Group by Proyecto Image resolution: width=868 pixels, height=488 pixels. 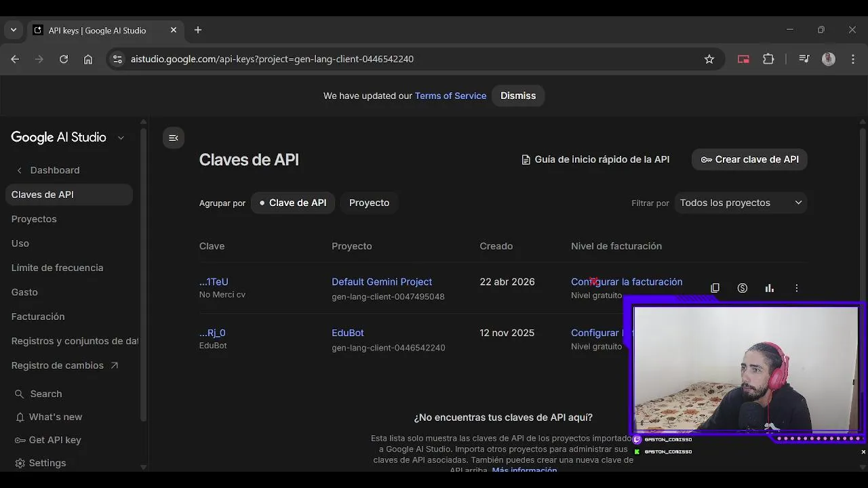point(369,203)
